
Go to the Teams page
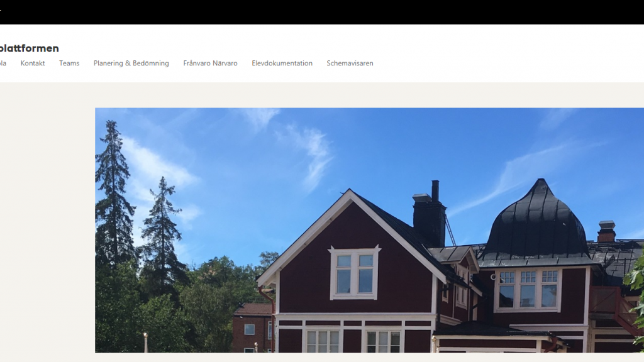coord(69,63)
